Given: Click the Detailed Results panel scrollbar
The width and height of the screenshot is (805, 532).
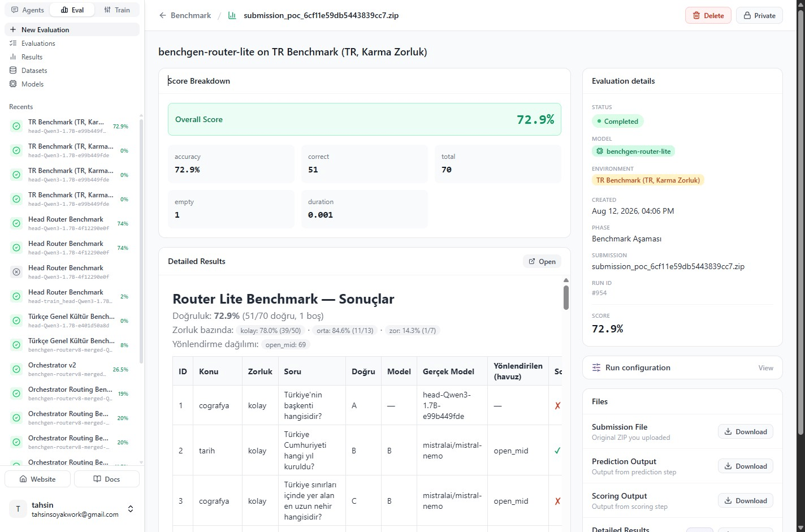Looking at the screenshot, I should pyautogui.click(x=566, y=297).
